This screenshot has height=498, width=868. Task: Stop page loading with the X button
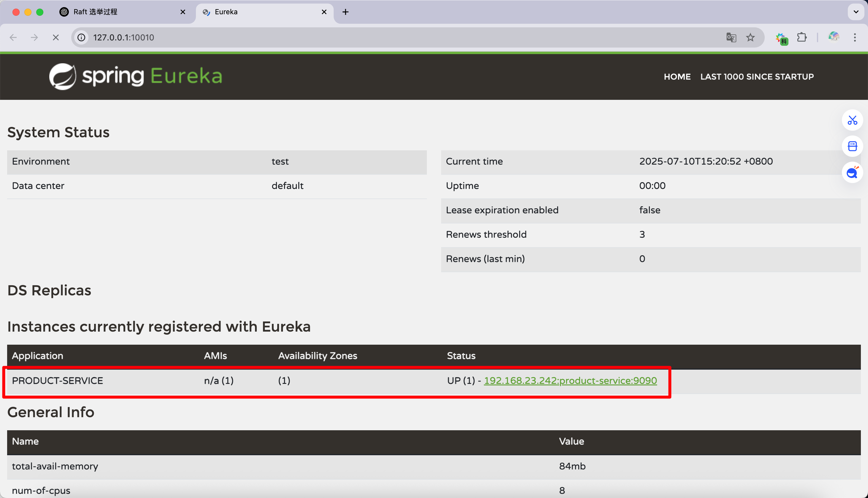[56, 37]
